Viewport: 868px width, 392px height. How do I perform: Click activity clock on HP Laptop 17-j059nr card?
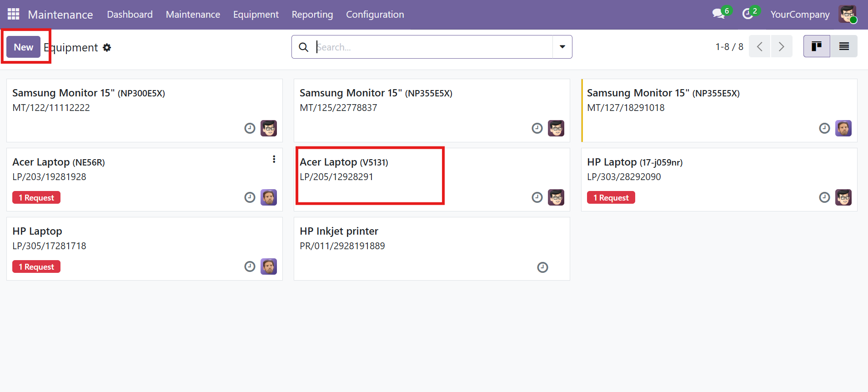pos(824,197)
